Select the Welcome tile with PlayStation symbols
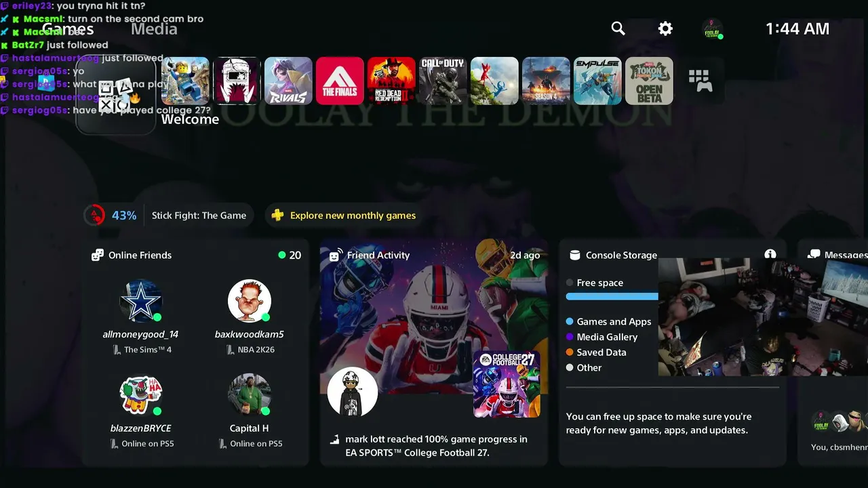Viewport: 868px width, 488px height. tap(116, 95)
